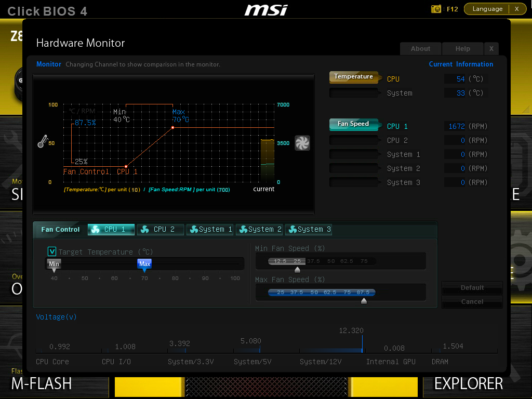Open the System 1 fan control tab

click(210, 229)
